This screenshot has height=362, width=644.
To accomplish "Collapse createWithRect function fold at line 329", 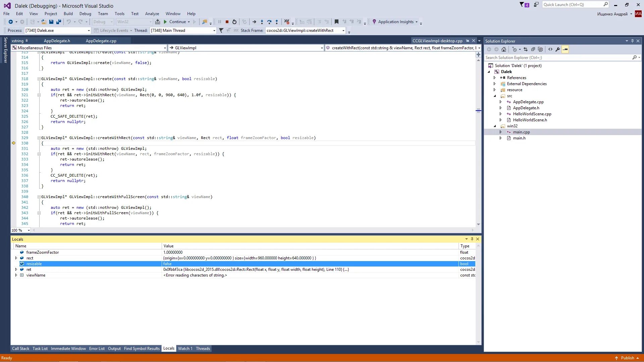I will point(39,138).
